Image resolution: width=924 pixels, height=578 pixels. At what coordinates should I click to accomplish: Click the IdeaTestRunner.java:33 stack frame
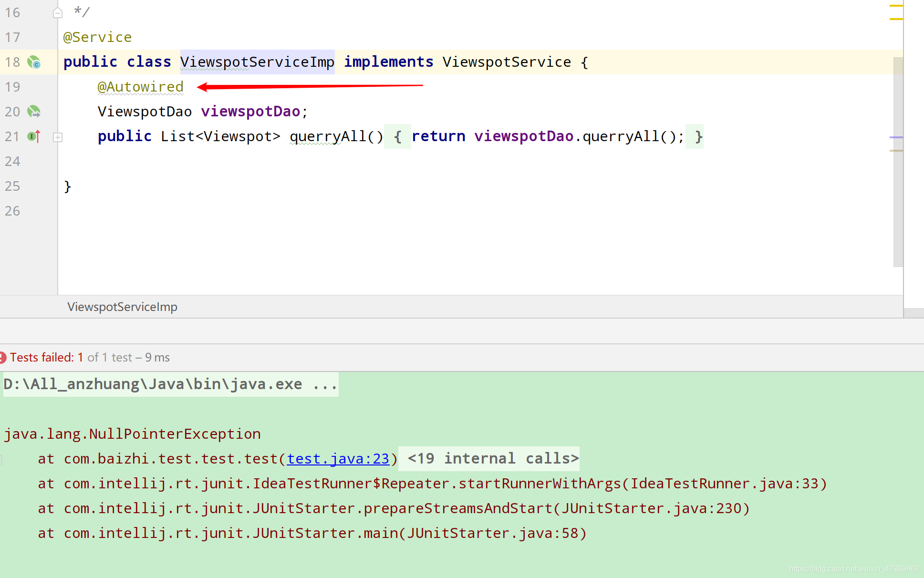[432, 484]
